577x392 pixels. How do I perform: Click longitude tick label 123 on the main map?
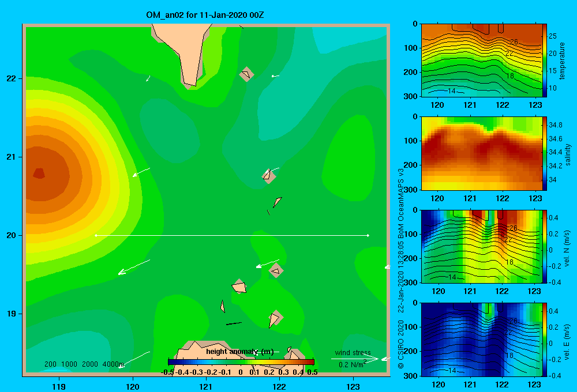point(353,386)
